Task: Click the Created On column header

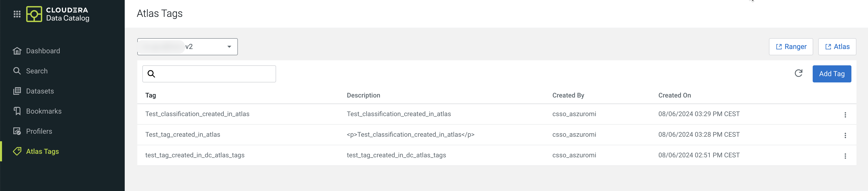Action: 674,95
